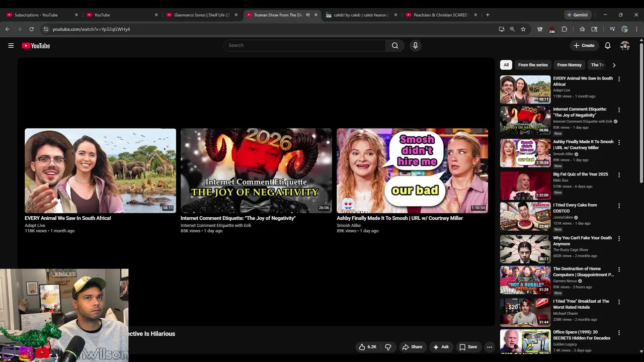Mute the Truman Show tab audio
The width and height of the screenshot is (644, 362).
308,15
